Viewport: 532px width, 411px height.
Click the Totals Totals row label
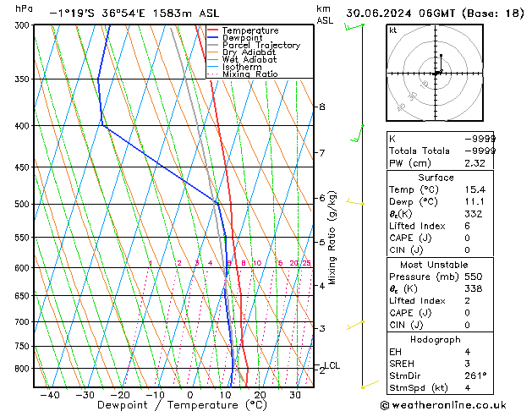[x=420, y=151]
